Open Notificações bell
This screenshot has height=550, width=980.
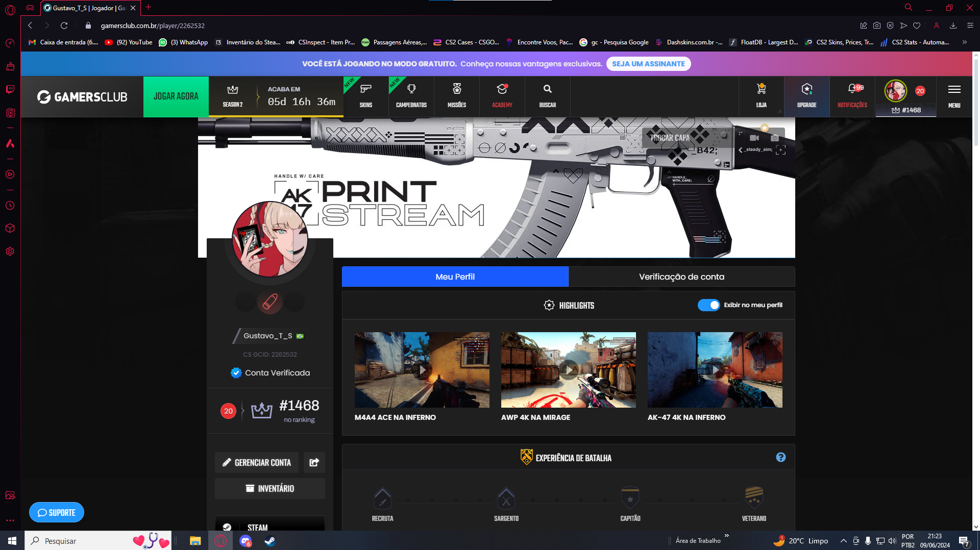[x=852, y=96]
